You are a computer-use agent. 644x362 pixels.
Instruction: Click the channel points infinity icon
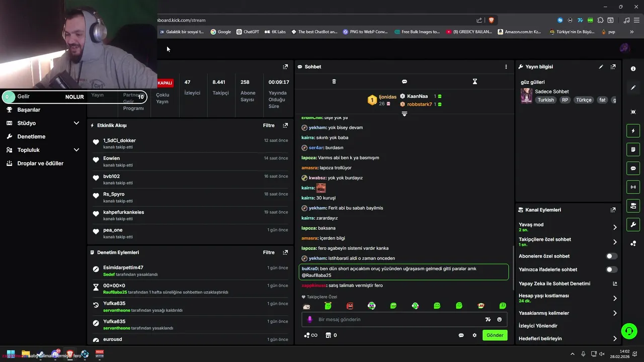click(x=311, y=335)
